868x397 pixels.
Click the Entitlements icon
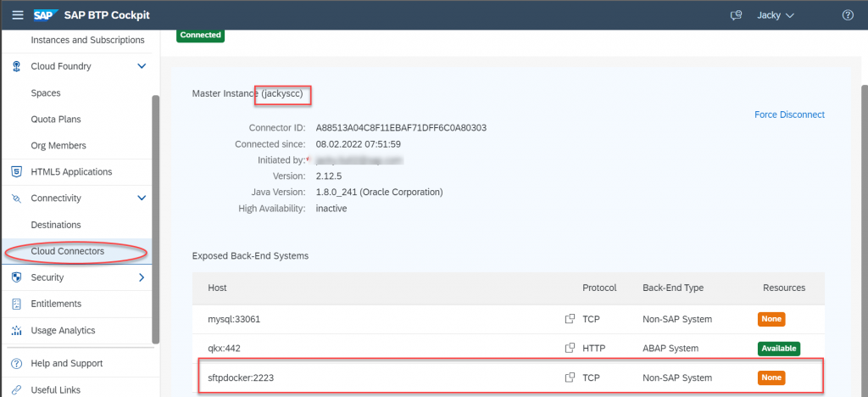tap(17, 304)
